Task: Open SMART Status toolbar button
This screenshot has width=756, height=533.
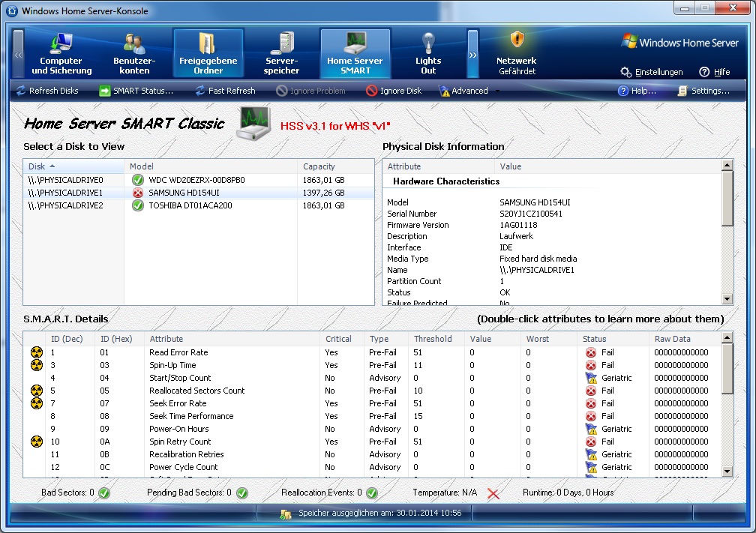Action: click(x=136, y=91)
